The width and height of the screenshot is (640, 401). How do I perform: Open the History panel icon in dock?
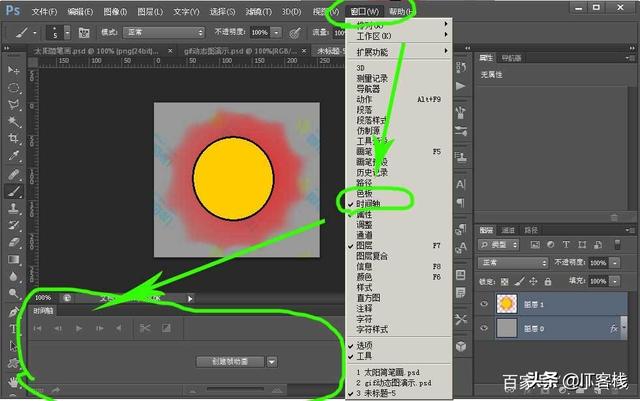pos(461,67)
